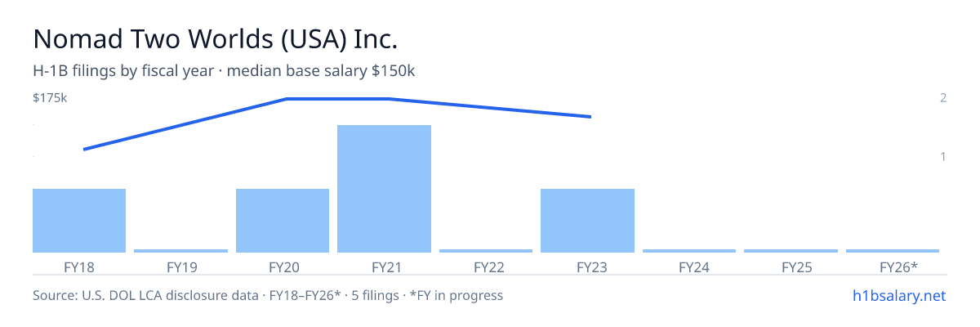
Task: Click the tiny FY19 bar
Action: point(180,251)
